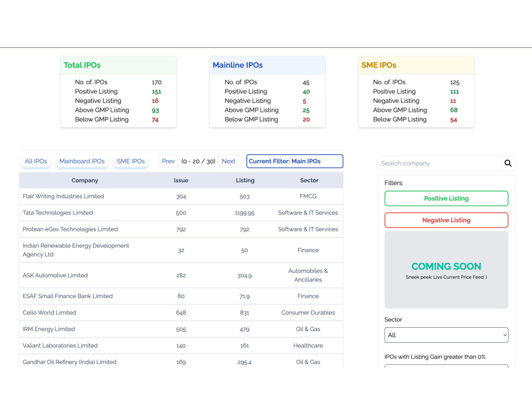This screenshot has width=532, height=399.
Task: Click the search magnifier icon
Action: tap(508, 163)
